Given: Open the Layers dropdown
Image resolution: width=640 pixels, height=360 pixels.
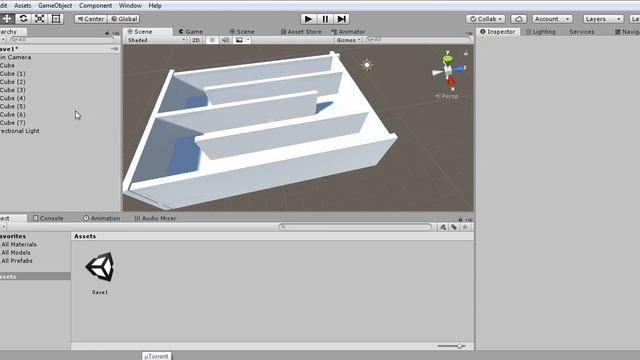Looking at the screenshot, I should coord(603,19).
